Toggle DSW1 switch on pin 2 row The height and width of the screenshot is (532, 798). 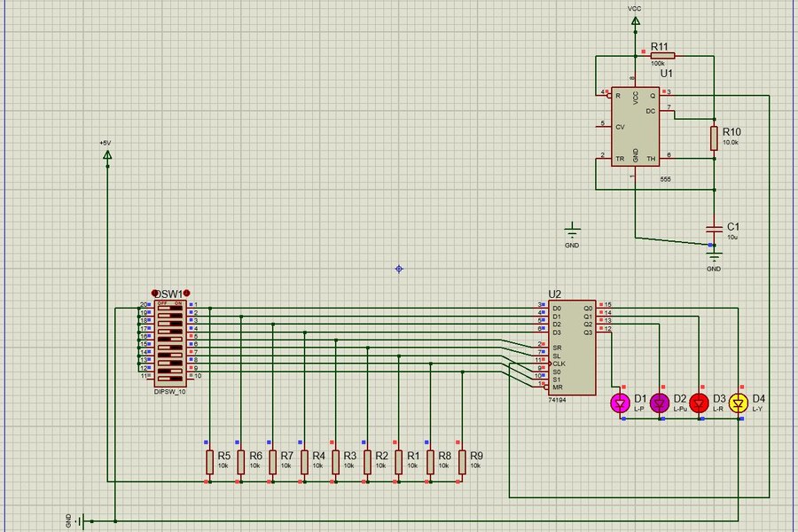pyautogui.click(x=170, y=315)
